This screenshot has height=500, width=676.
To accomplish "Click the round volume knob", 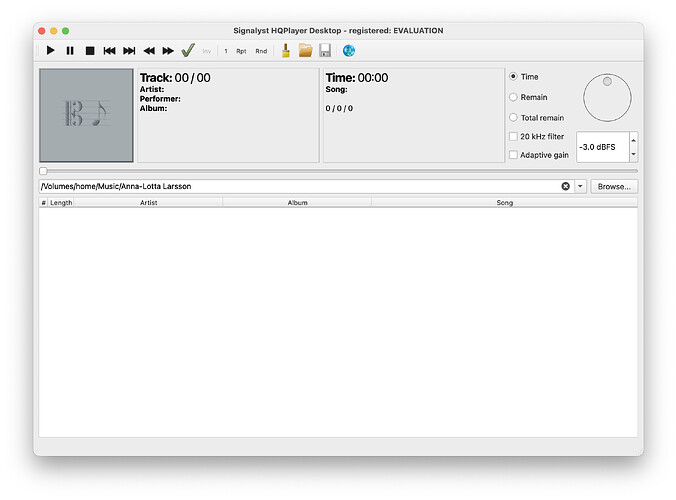I will (607, 98).
